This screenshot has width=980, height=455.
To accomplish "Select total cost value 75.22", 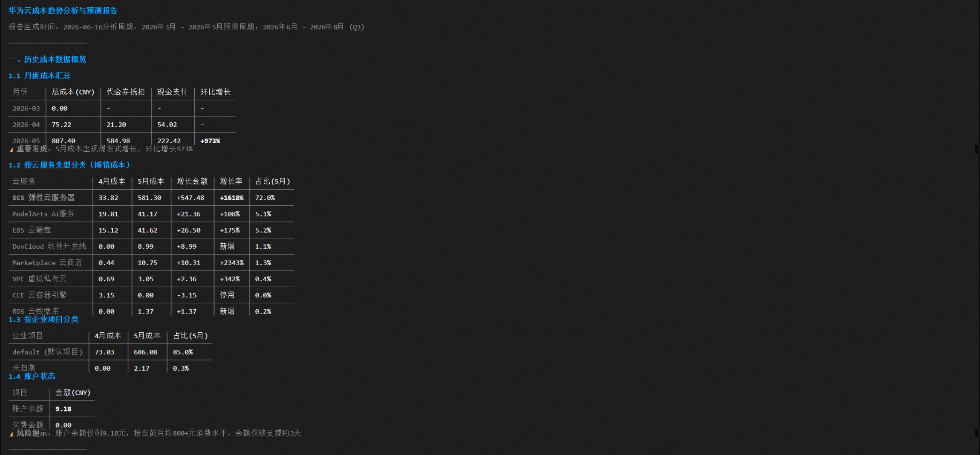I will pyautogui.click(x=61, y=124).
